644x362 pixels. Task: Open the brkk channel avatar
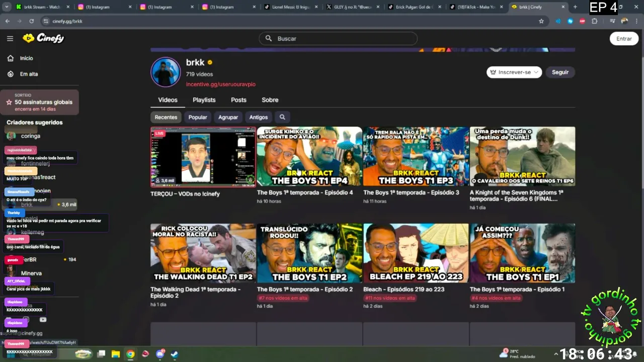coord(166,72)
